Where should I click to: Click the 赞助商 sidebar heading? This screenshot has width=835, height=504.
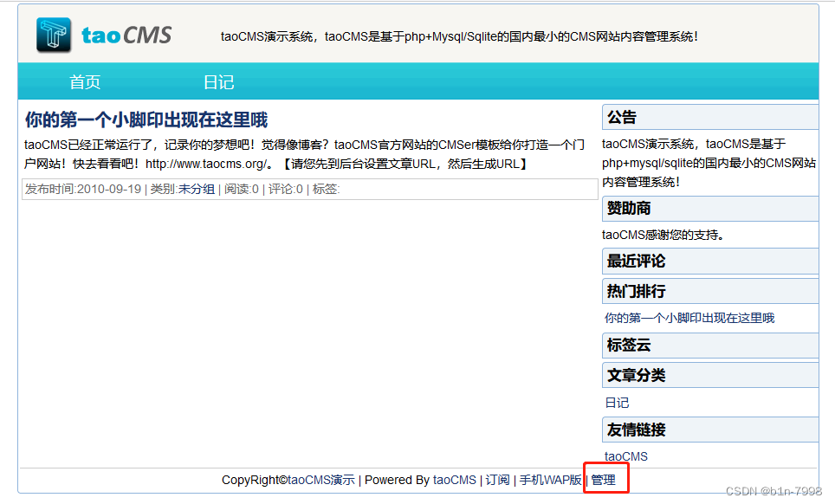[710, 208]
